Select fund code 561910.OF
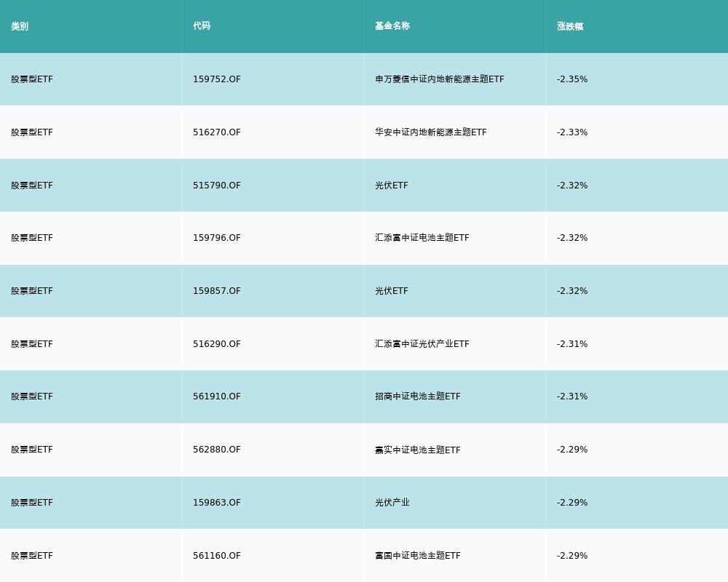Screen dimensions: 728x582 click(217, 396)
